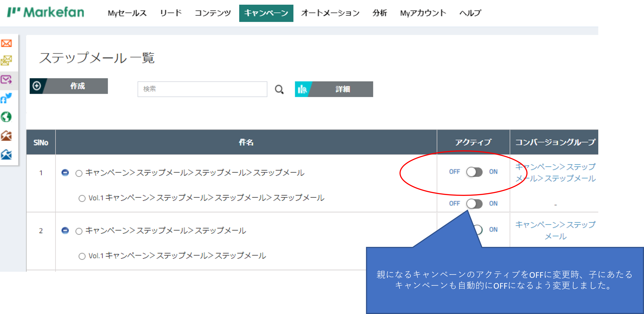The height and width of the screenshot is (314, 644).
Task: Select radio for row 2 parent campaign
Action: pos(79,231)
